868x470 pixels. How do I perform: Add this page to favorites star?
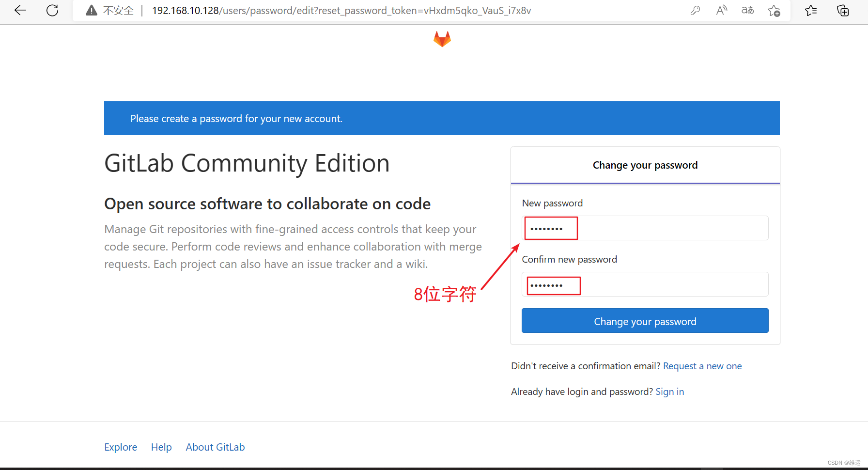point(774,11)
